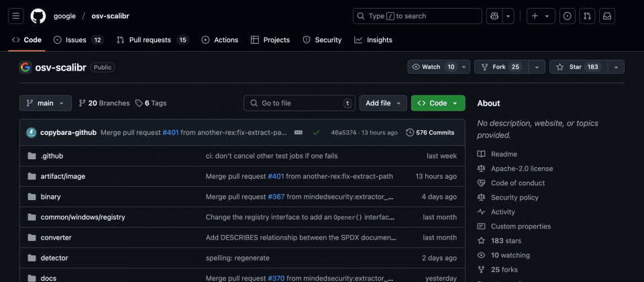Open docs folder
Image resolution: width=644 pixels, height=282 pixels.
point(48,278)
